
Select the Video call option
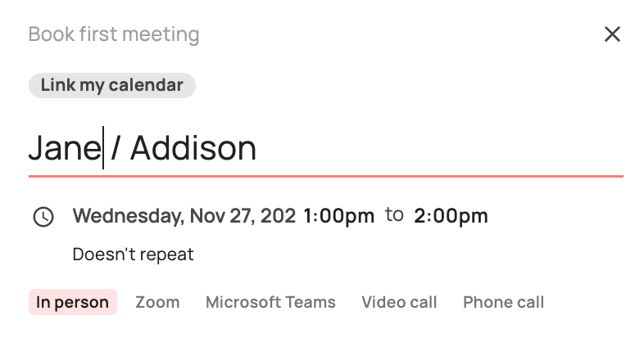click(x=399, y=302)
